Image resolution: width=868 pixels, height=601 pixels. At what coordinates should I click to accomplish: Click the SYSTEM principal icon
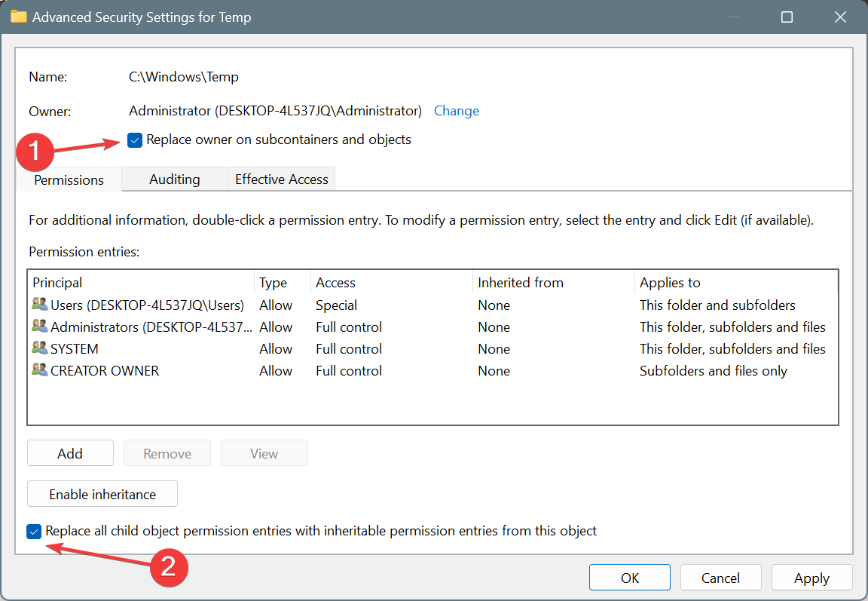[39, 348]
